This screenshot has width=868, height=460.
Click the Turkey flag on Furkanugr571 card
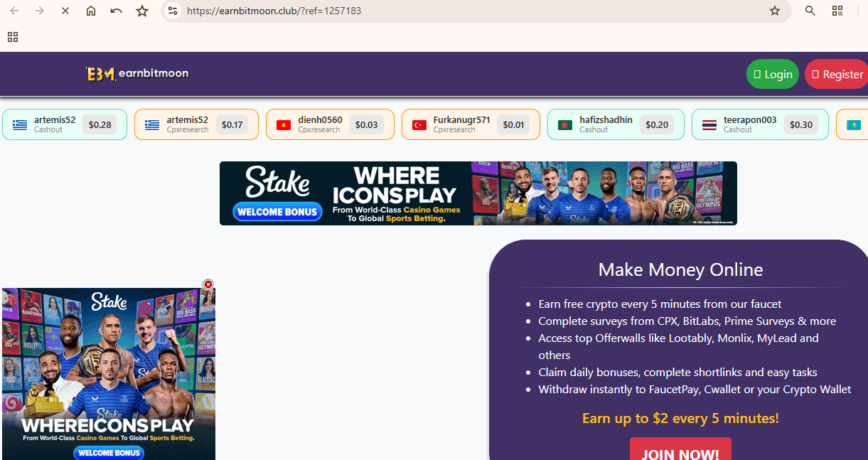419,125
